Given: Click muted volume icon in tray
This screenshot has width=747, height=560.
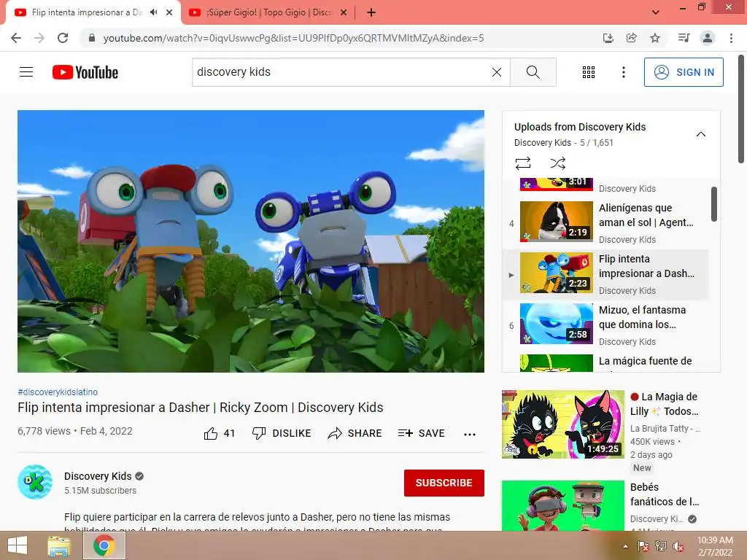Looking at the screenshot, I should 678,546.
